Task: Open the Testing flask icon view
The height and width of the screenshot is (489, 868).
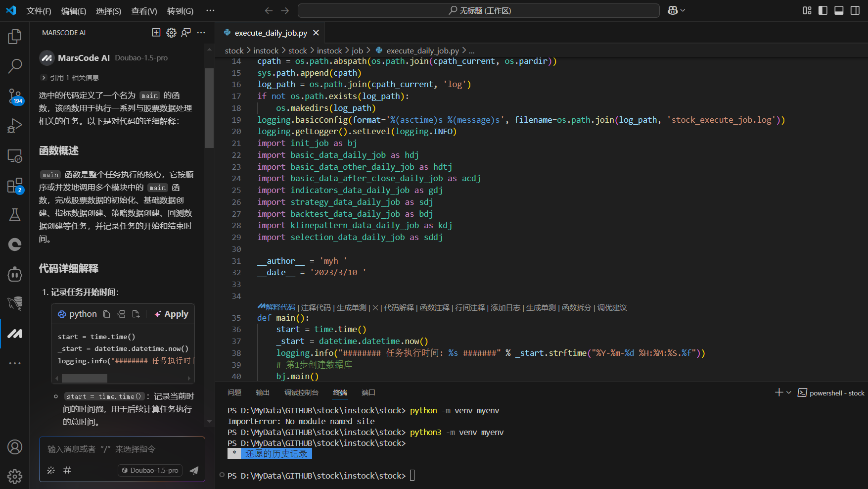Action: [x=15, y=215]
